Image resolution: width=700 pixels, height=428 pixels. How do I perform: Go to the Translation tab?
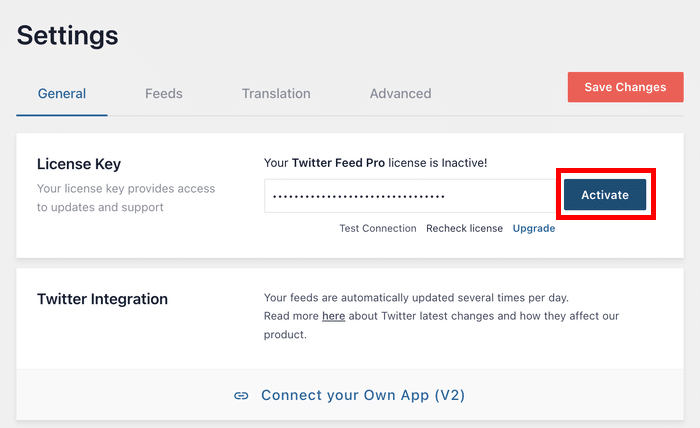(276, 94)
